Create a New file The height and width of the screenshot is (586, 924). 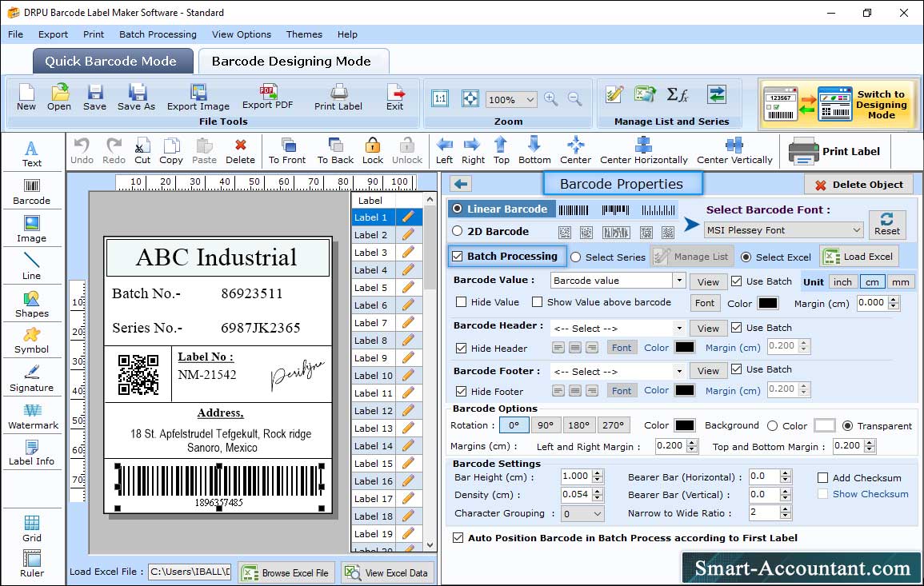click(26, 98)
